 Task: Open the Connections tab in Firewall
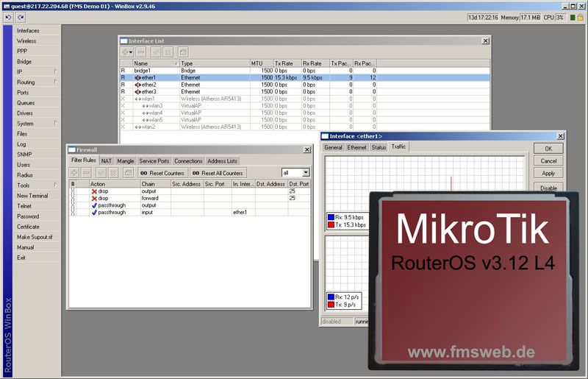tap(188, 160)
